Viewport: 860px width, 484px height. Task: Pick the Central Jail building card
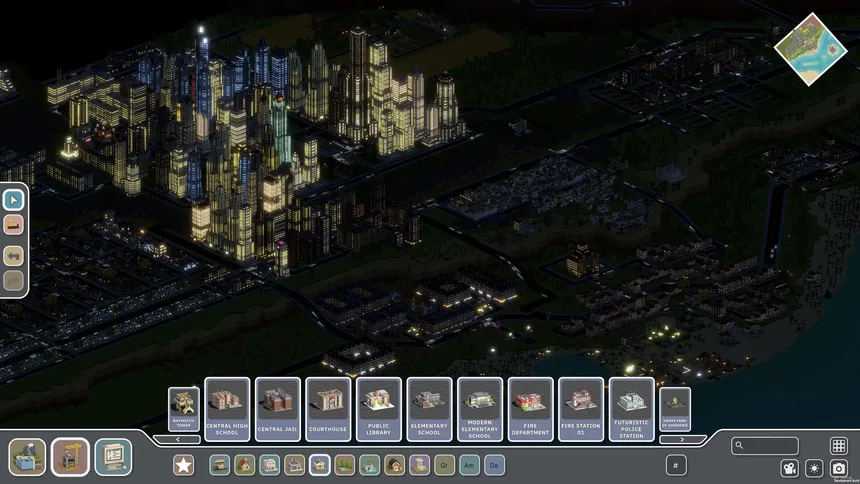278,409
